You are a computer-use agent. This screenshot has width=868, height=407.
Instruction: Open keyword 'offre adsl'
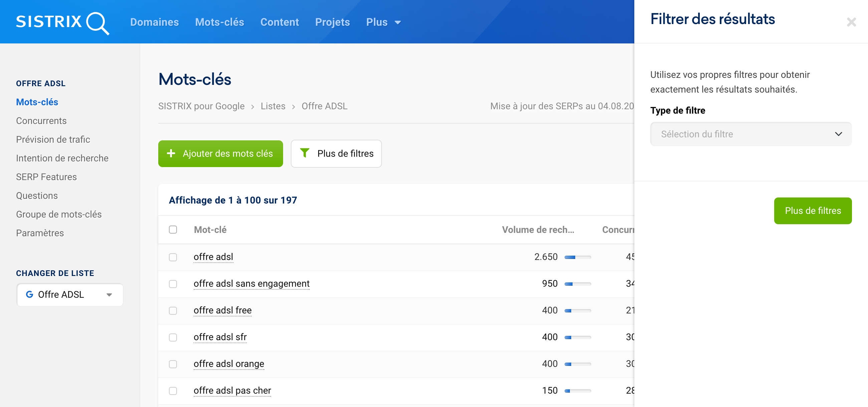tap(213, 257)
